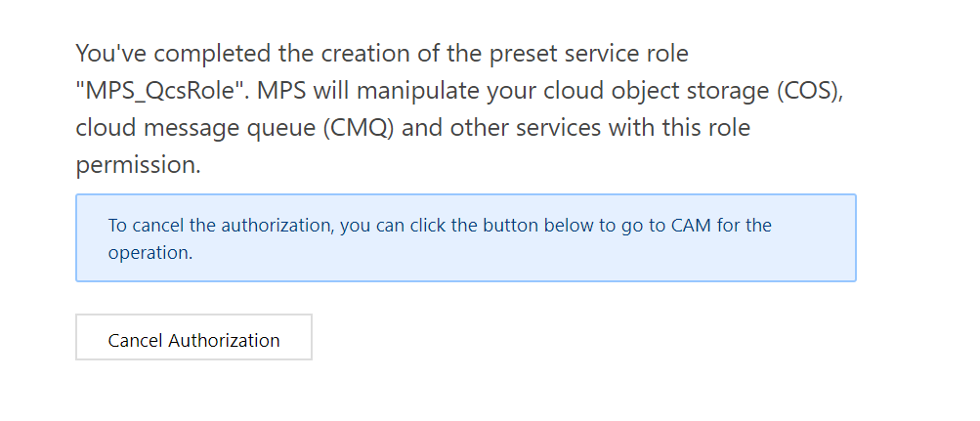Click the "with this role" phrase
Viewport: 980px width, 421px height.
coord(679,128)
